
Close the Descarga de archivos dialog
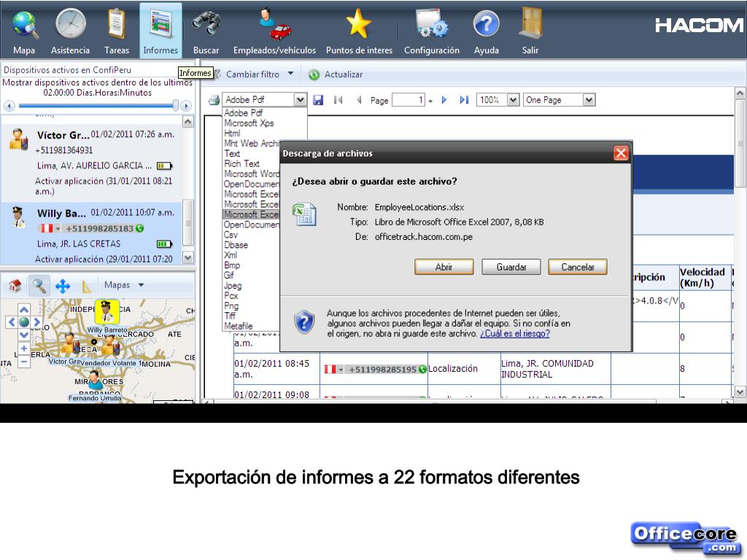click(x=620, y=153)
